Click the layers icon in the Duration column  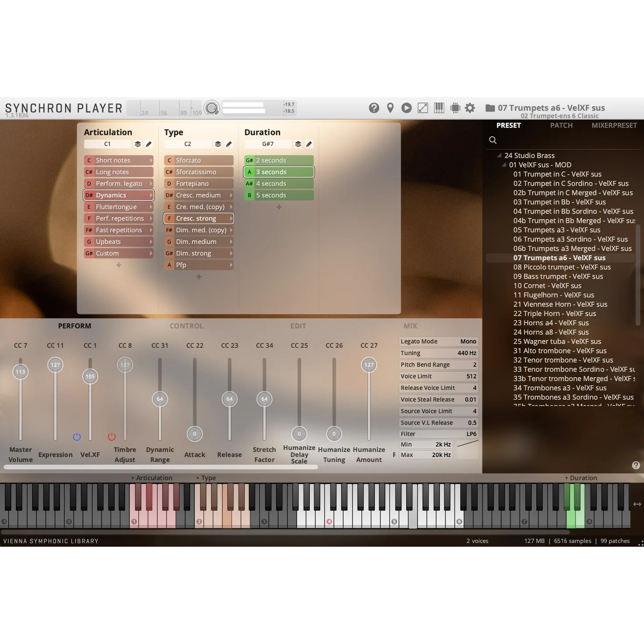click(298, 144)
